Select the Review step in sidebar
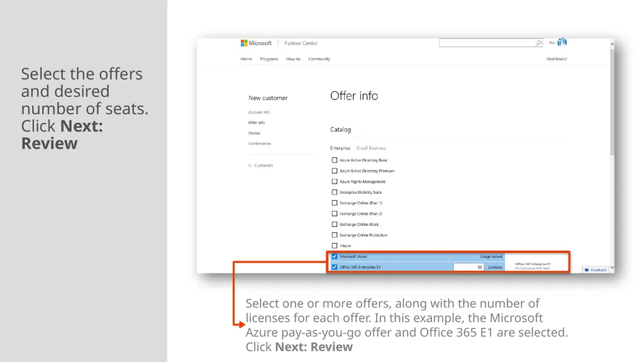 [x=254, y=133]
